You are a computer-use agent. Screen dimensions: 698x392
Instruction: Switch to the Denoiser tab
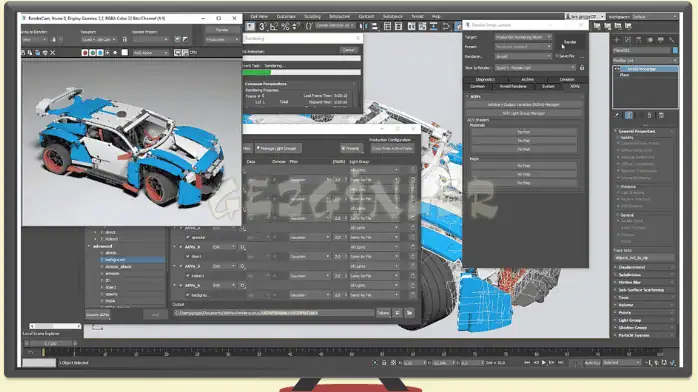coord(567,80)
